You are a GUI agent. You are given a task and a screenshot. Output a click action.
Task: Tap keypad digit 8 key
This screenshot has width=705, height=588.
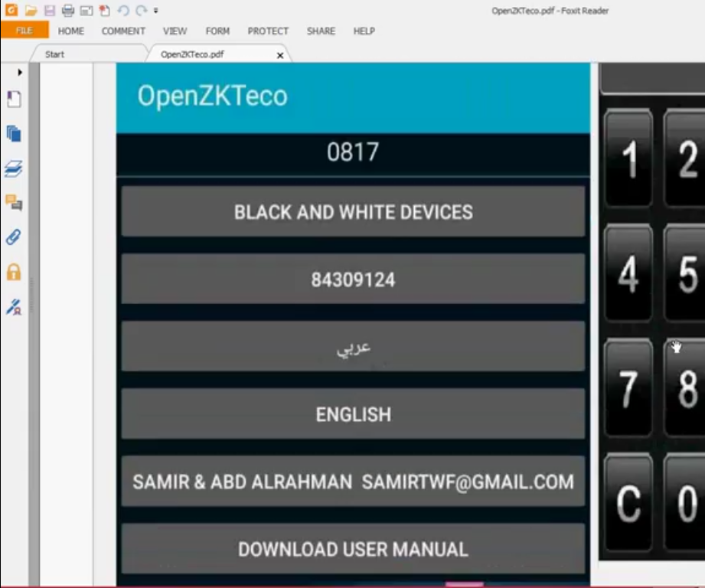tap(685, 387)
